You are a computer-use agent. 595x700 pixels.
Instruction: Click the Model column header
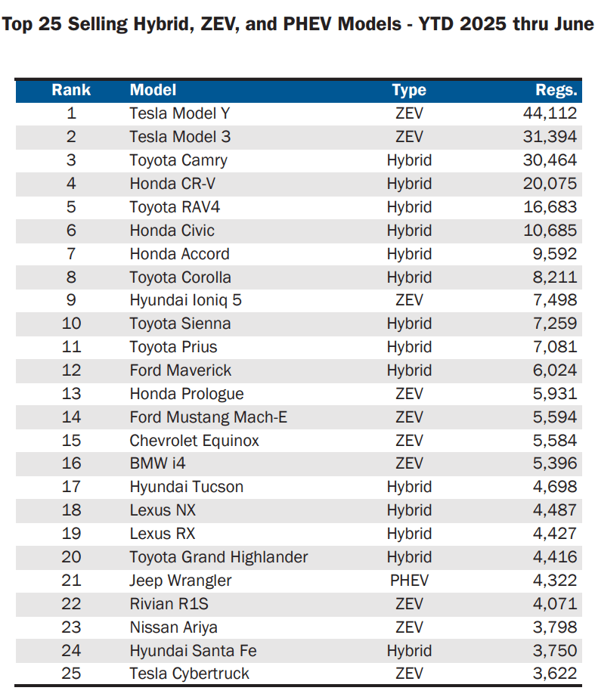tap(153, 90)
